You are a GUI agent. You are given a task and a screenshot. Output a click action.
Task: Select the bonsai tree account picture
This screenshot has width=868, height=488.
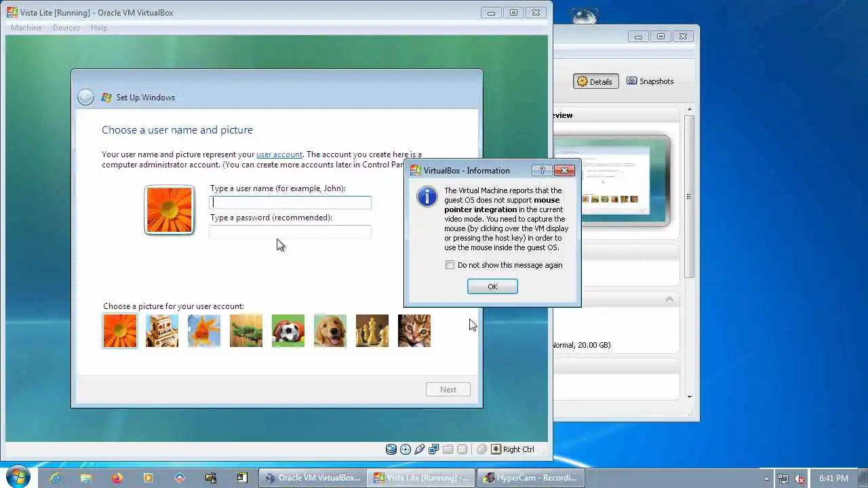[246, 331]
